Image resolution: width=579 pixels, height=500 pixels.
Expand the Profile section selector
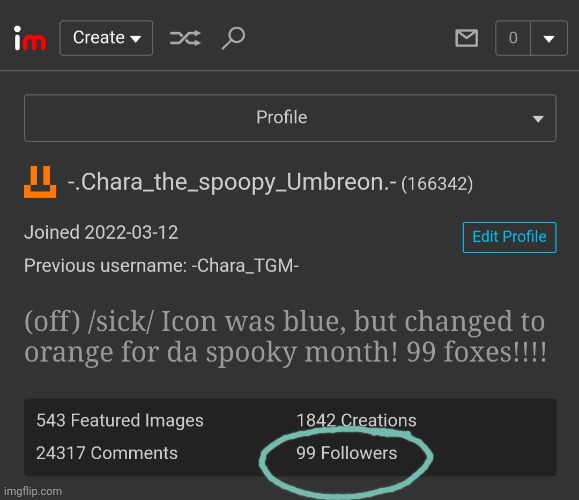click(290, 118)
